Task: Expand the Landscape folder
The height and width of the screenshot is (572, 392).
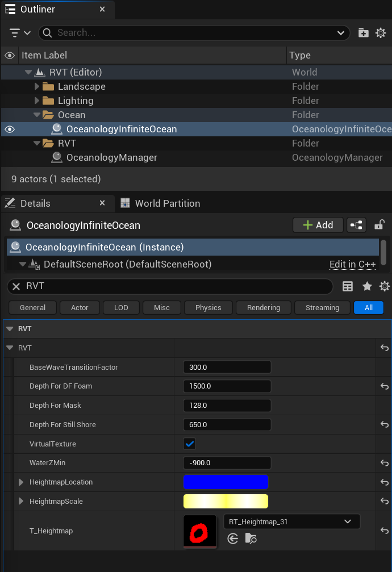Action: coord(36,86)
